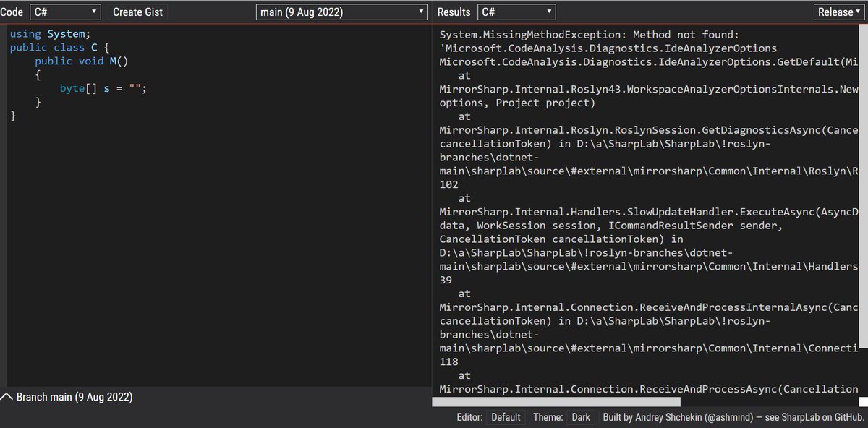Click the line number '118' in stack trace

448,361
